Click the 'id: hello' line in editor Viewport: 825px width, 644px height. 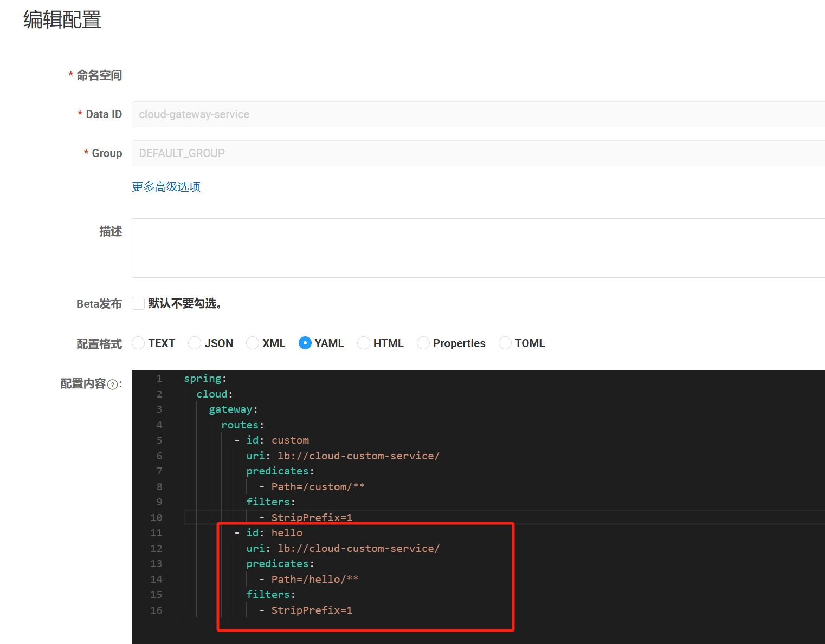pyautogui.click(x=274, y=533)
